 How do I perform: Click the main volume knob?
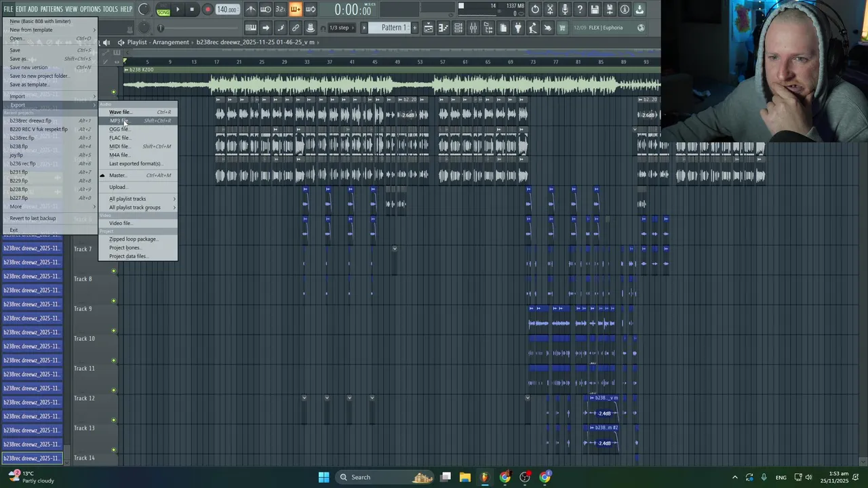pos(144,9)
